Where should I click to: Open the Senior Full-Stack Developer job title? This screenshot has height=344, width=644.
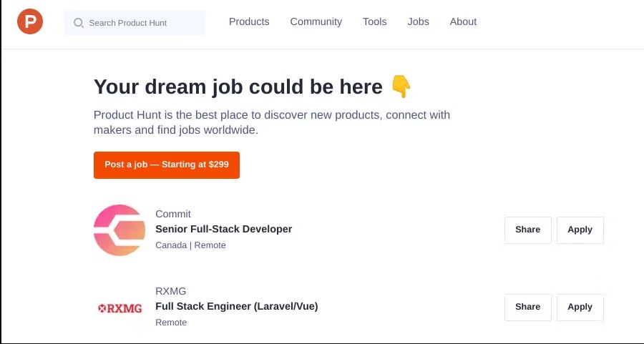tap(223, 229)
